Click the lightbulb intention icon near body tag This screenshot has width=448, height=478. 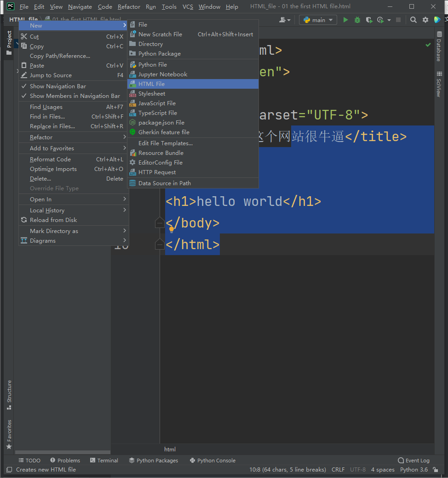click(x=172, y=229)
